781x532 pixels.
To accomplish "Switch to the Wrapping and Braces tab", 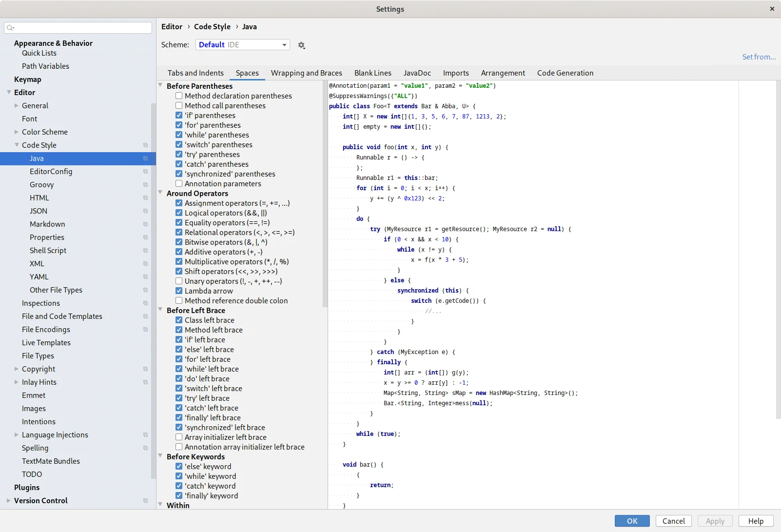I will point(306,73).
